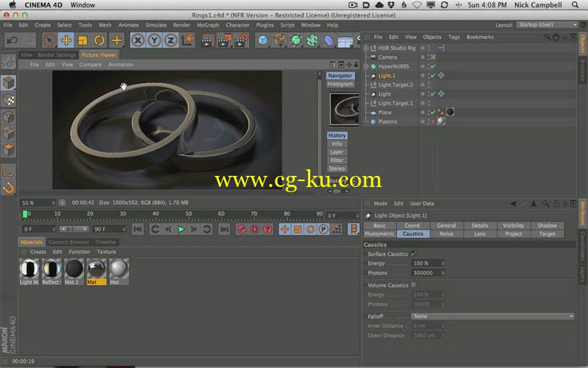The height and width of the screenshot is (368, 588).
Task: Click the Filter button in the Picture Viewer
Action: coord(337,160)
